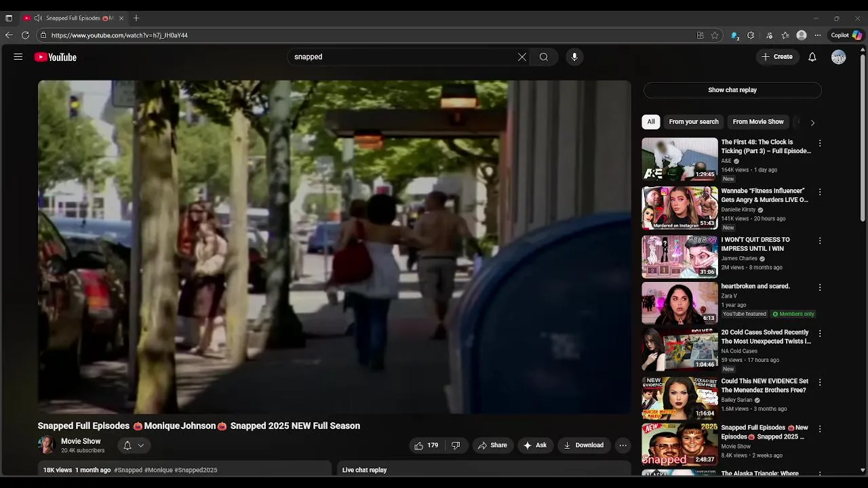Click the 20.4K subscribers text
The image size is (868, 488).
(83, 451)
